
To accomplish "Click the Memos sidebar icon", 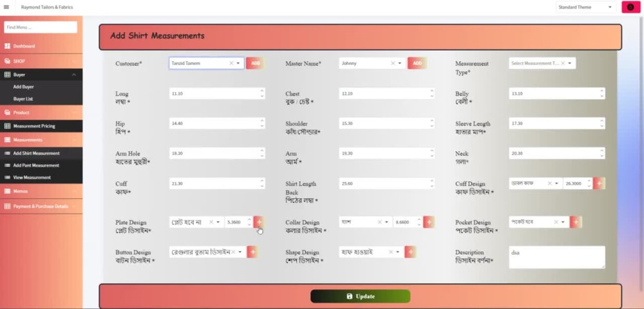I will [x=7, y=191].
